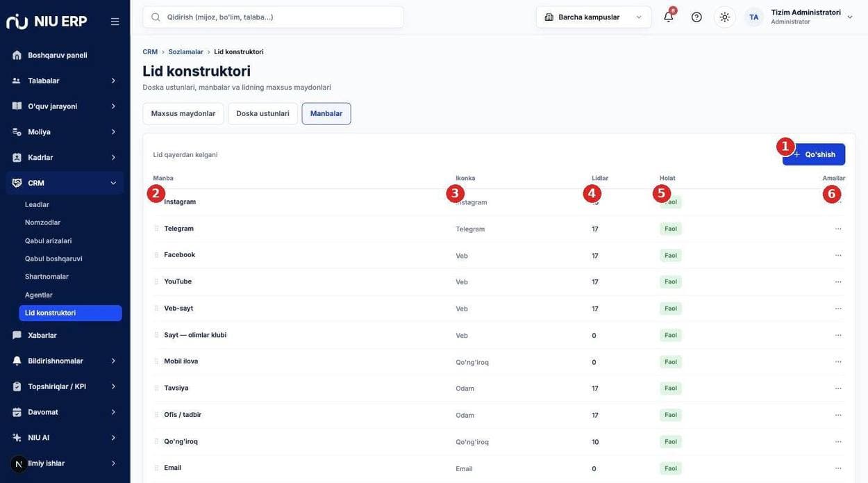Follow the CRM breadcrumb link
This screenshot has height=483, width=868.
pos(150,52)
